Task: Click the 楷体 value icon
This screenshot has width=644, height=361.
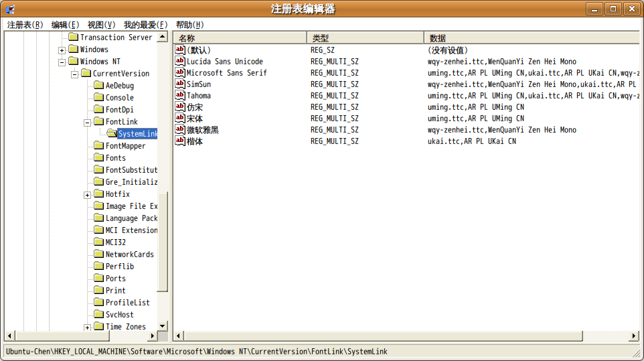Action: (x=180, y=141)
